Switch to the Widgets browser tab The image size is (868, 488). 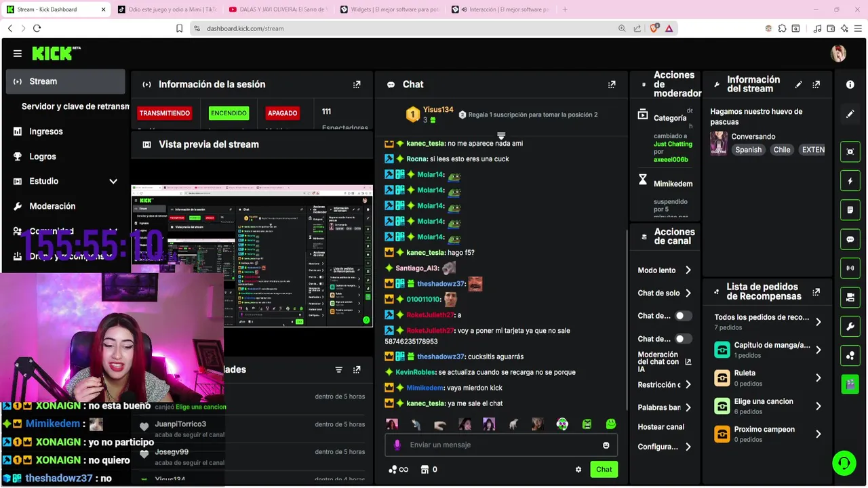[389, 9]
